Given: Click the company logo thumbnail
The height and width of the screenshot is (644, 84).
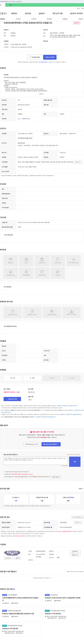Looking at the screenshot, I should 12,553.
